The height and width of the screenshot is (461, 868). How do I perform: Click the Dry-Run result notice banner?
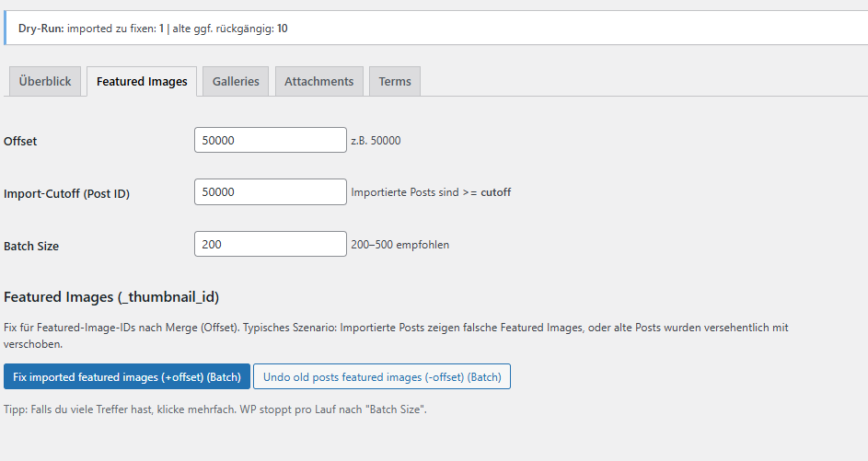click(433, 29)
